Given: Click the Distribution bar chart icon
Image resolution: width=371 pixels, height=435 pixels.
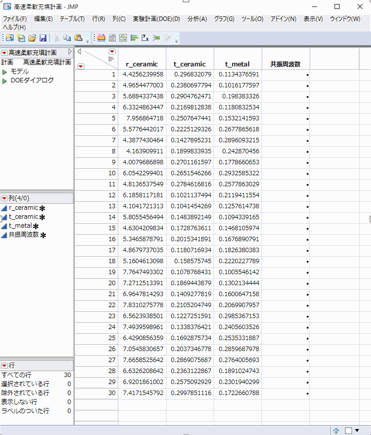Looking at the screenshot, I should coord(134,38).
